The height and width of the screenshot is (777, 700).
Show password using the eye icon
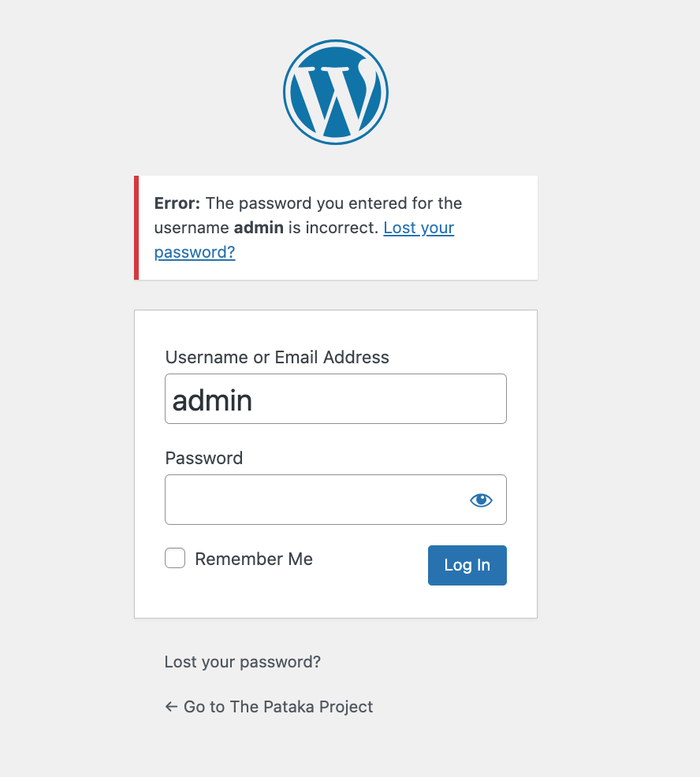click(x=481, y=500)
